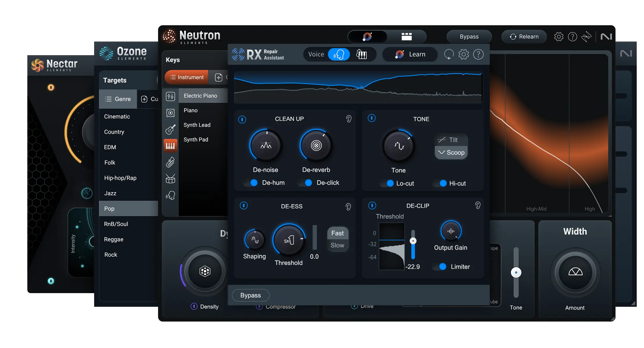This screenshot has width=644, height=348.
Task: Disable the De-click switch
Action: pos(305,183)
